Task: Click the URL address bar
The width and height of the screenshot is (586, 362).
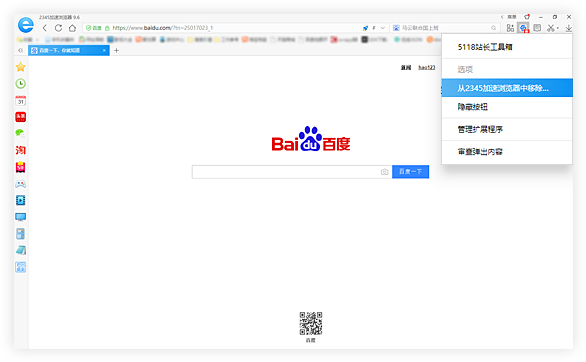Action: pos(235,28)
